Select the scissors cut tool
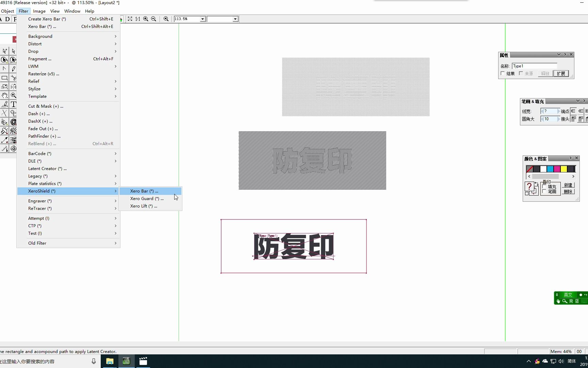This screenshot has height=368, width=588. click(13, 78)
